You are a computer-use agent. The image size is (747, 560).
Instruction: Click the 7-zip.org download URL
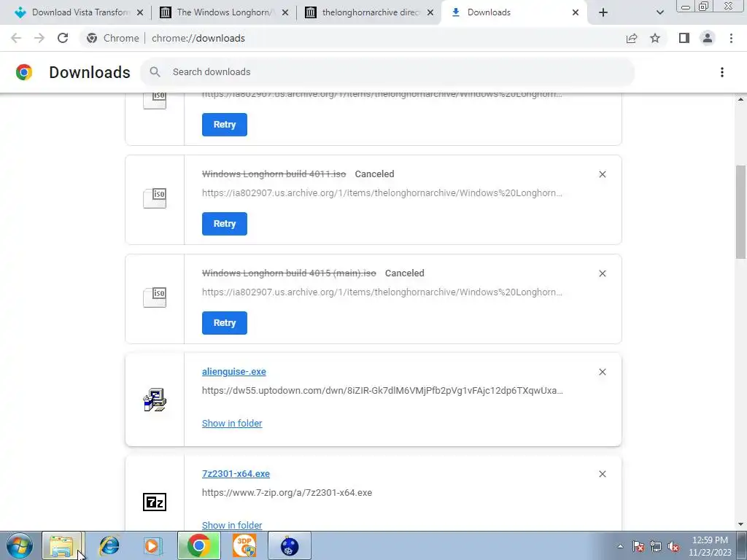pyautogui.click(x=287, y=493)
